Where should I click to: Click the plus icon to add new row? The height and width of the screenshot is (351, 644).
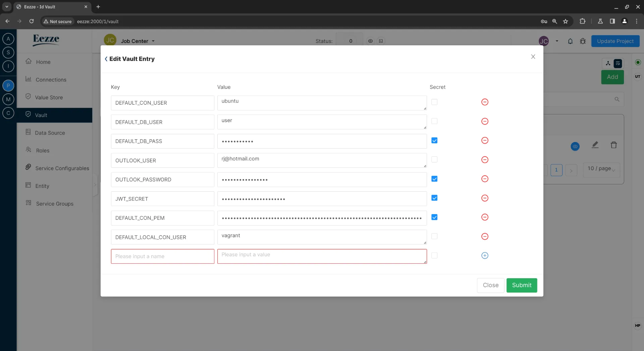(485, 256)
